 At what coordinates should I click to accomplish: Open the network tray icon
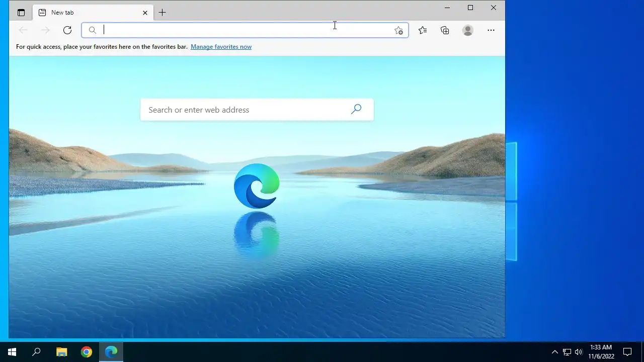tap(567, 352)
